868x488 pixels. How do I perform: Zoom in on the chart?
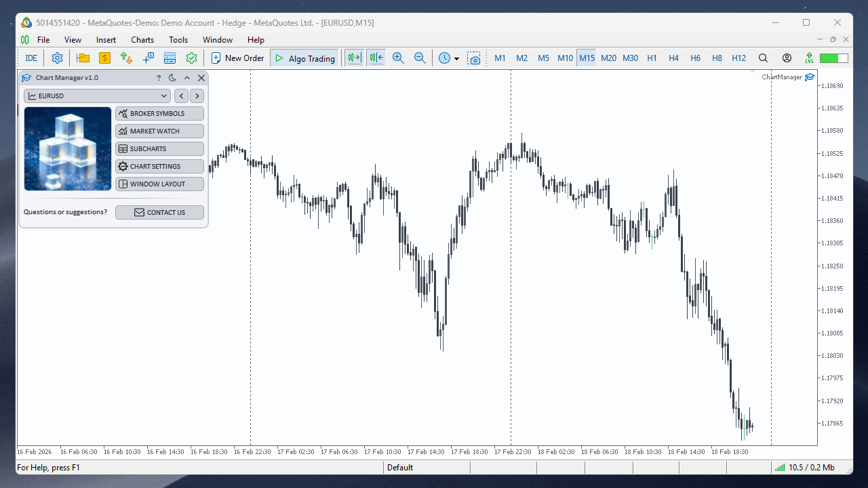398,58
